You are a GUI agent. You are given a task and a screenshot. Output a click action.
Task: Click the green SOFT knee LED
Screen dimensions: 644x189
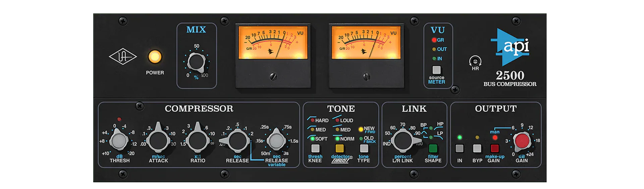313,138
